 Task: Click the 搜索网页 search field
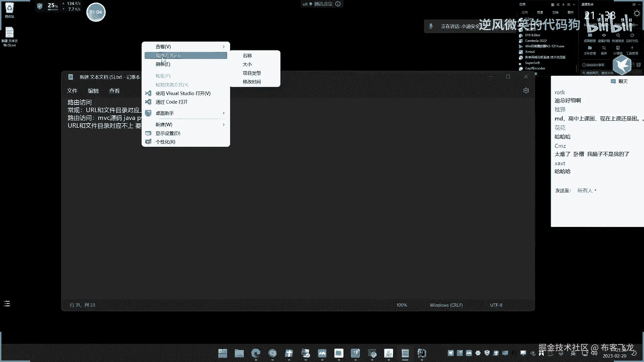(x=600, y=73)
